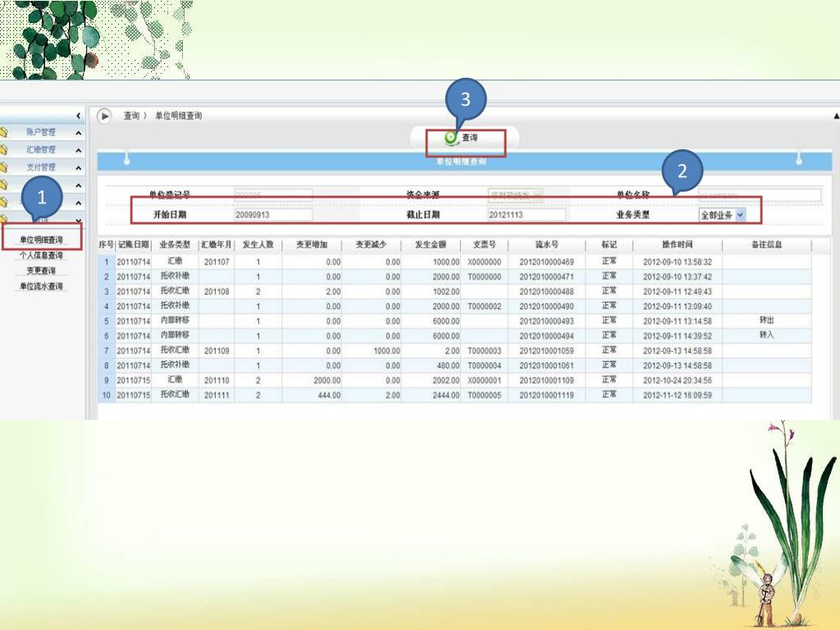This screenshot has height=630, width=840.
Task: Click the folder icon beside 汇缴管理
Action: point(3,149)
